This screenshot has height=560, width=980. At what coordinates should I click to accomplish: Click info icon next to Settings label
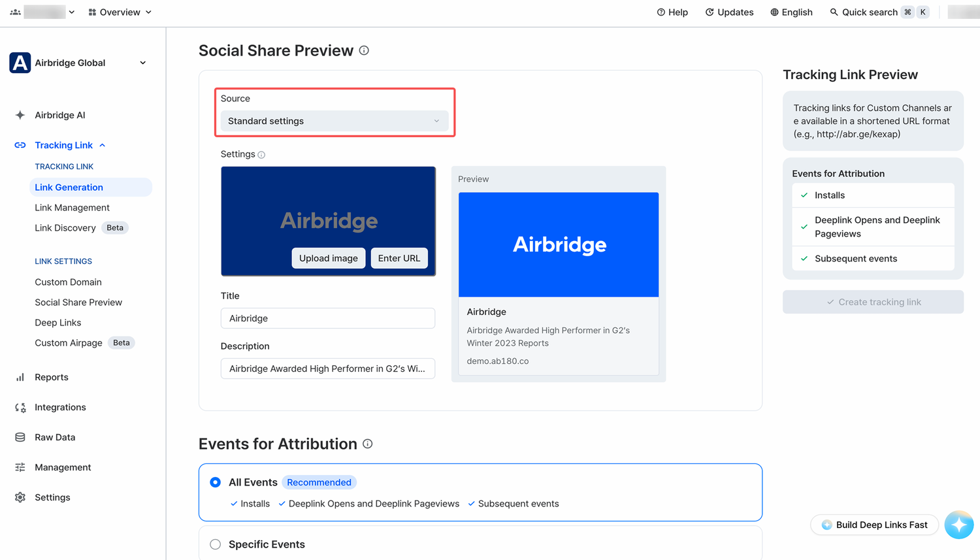coord(261,155)
